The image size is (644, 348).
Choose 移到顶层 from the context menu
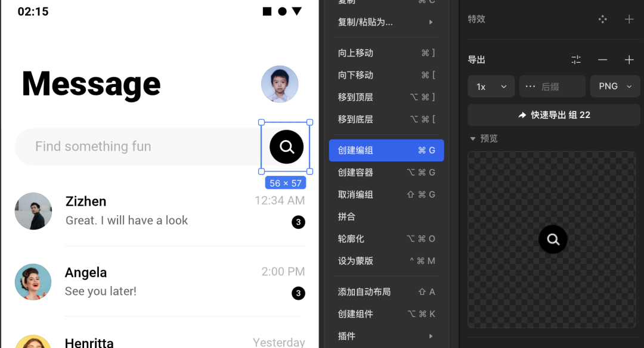[x=386, y=97]
